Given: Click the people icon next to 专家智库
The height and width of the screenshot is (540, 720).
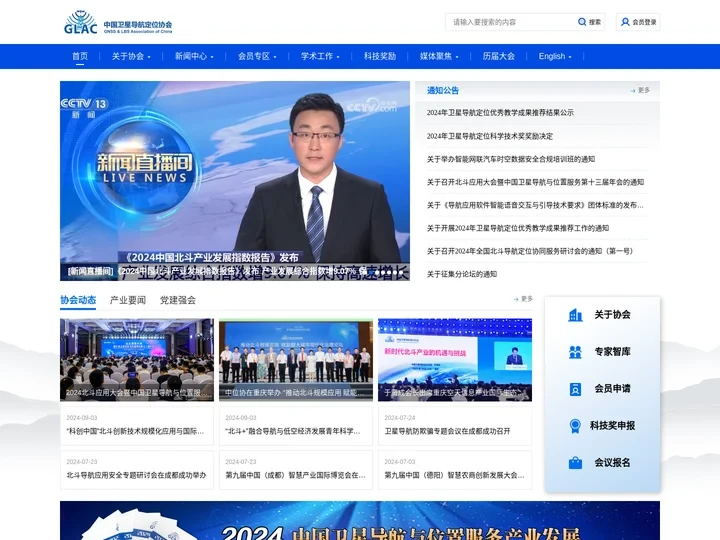Looking at the screenshot, I should (x=575, y=352).
